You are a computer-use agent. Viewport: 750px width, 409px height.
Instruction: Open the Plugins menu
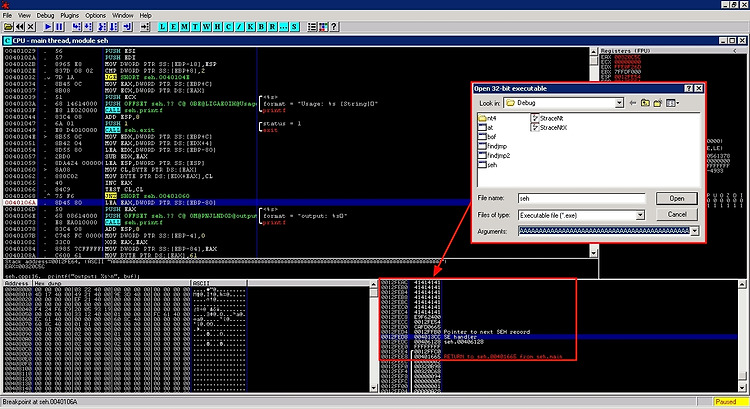coord(70,15)
